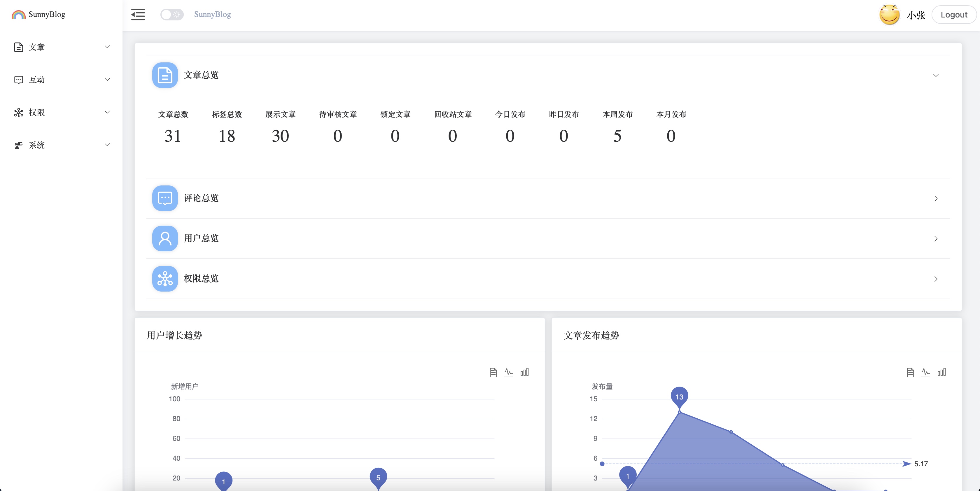Click the 发布量 axis label

pos(602,386)
